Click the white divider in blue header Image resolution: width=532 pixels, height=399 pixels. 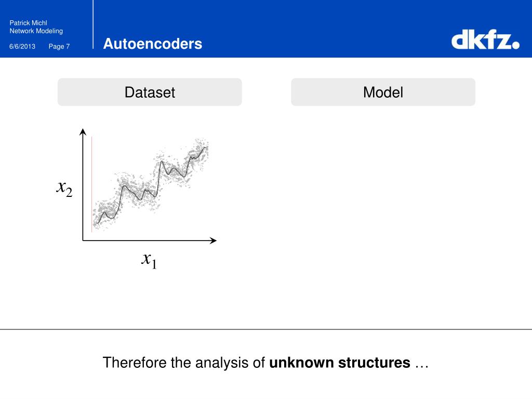[x=93, y=24]
